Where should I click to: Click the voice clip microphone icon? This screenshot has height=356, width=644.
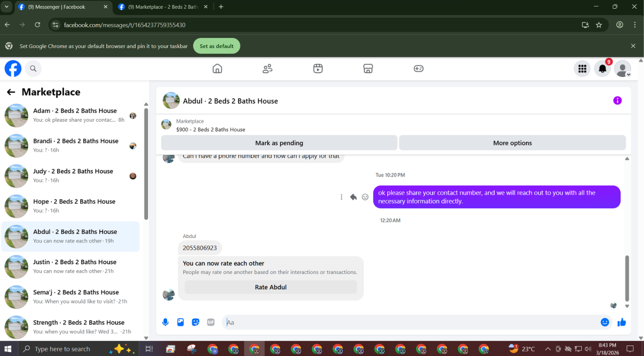click(x=165, y=322)
